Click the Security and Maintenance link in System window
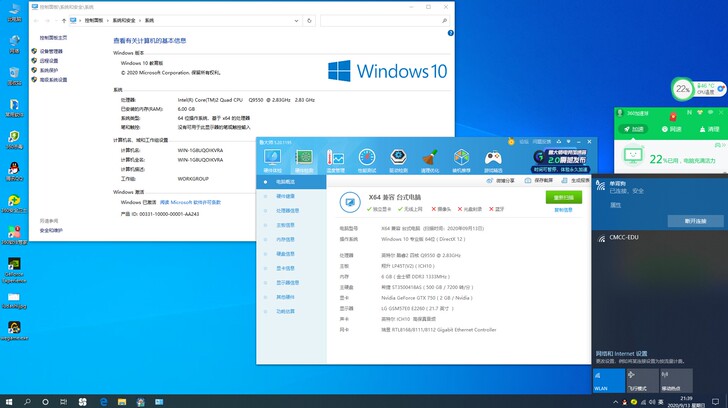Viewport: 728px width, 408px height. pyautogui.click(x=51, y=230)
